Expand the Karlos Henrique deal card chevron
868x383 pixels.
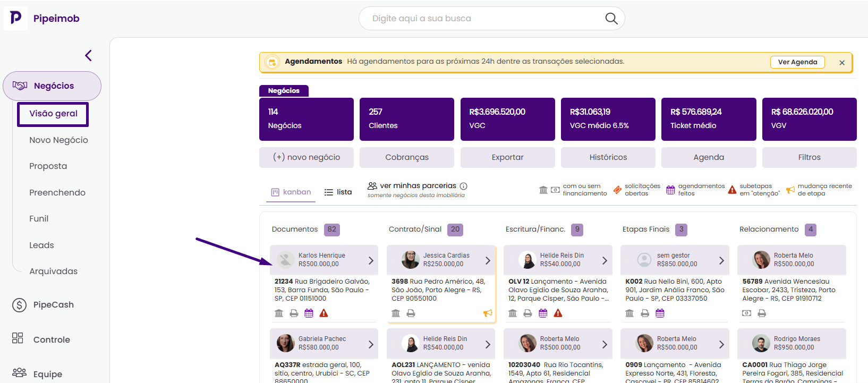371,261
